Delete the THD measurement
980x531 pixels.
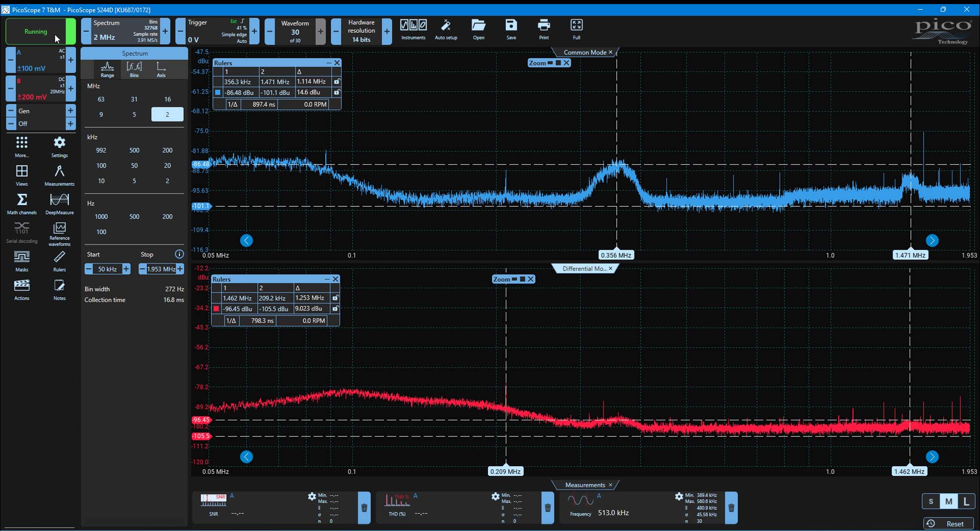548,508
